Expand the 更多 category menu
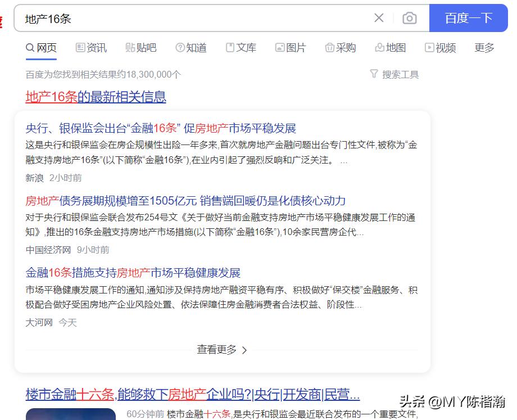 (x=484, y=48)
